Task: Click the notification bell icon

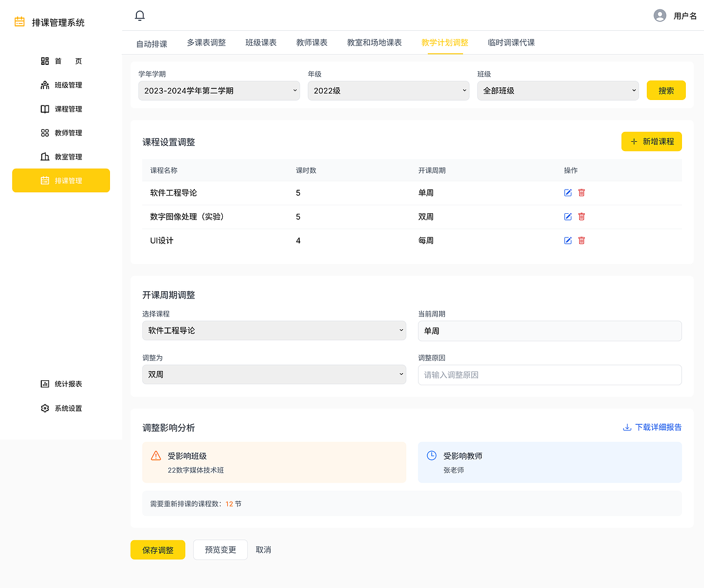Action: [x=139, y=15]
